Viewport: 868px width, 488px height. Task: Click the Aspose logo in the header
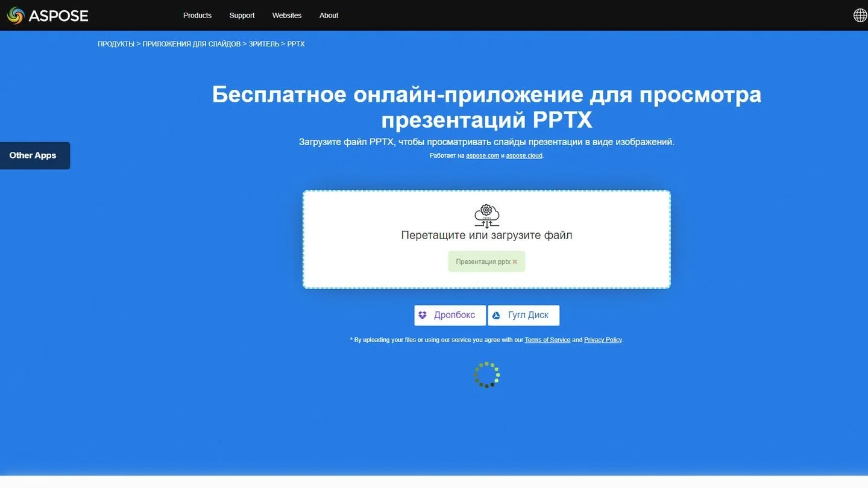click(48, 16)
